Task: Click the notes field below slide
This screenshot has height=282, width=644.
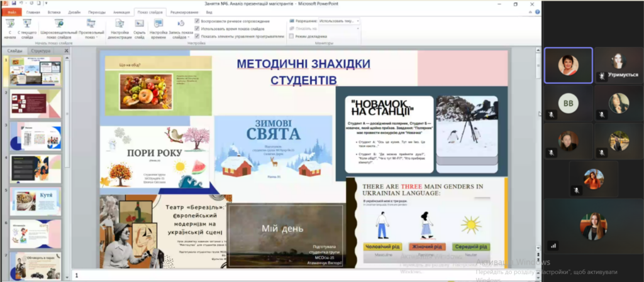Action: pos(304,276)
